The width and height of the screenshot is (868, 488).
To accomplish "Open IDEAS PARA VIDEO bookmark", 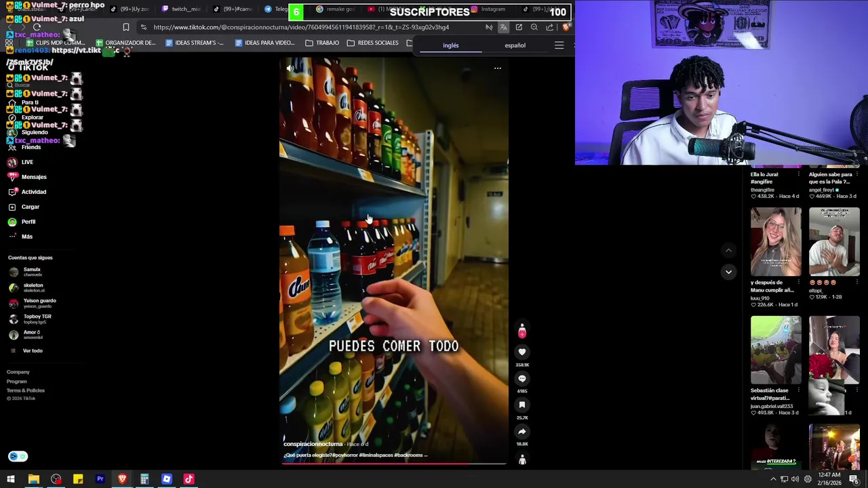I will click(264, 43).
